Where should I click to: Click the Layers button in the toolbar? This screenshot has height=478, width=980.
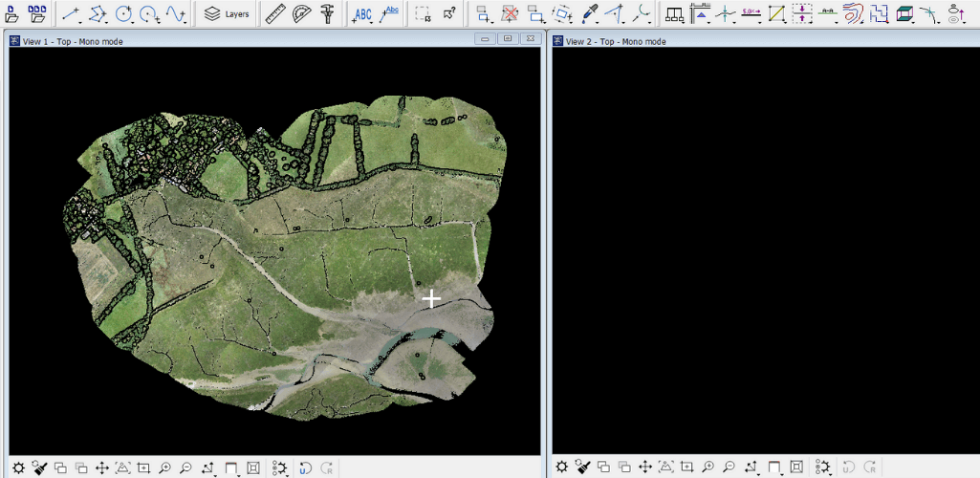[227, 14]
